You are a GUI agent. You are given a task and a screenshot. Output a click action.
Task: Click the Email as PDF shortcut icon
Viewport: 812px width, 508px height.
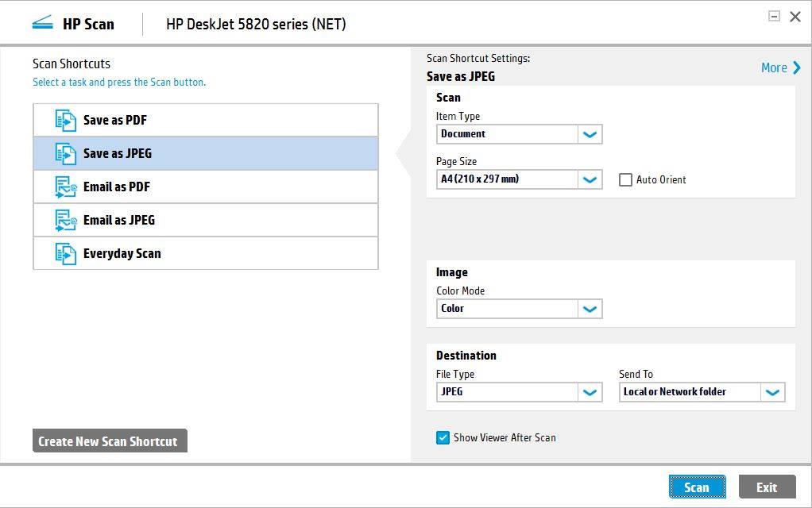click(66, 187)
